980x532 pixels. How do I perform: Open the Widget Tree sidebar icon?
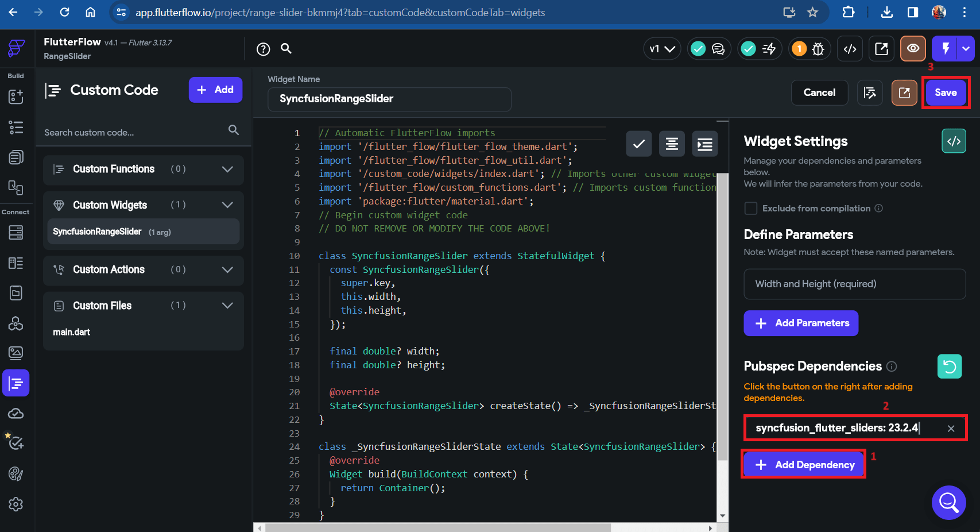click(16, 127)
